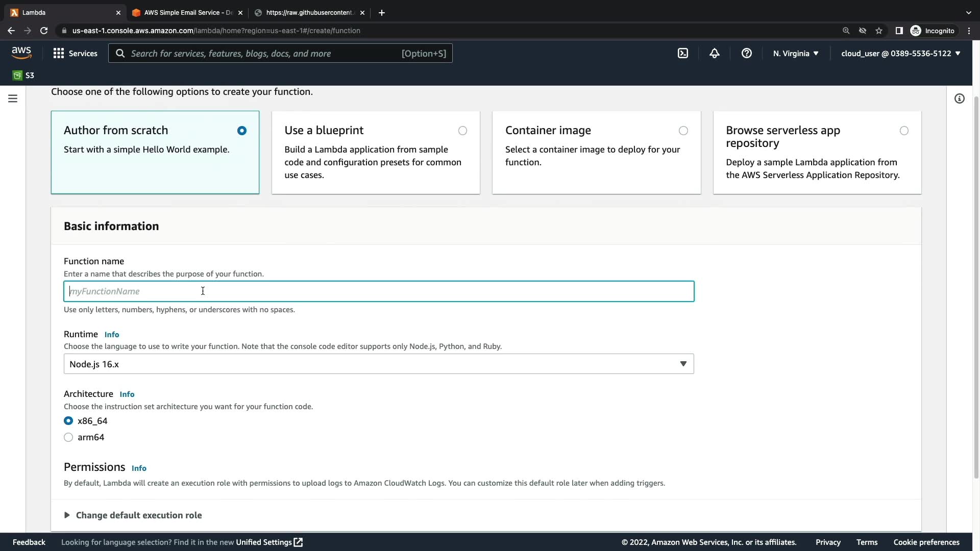Click the Function name input field
This screenshot has width=980, height=551.
[378, 291]
